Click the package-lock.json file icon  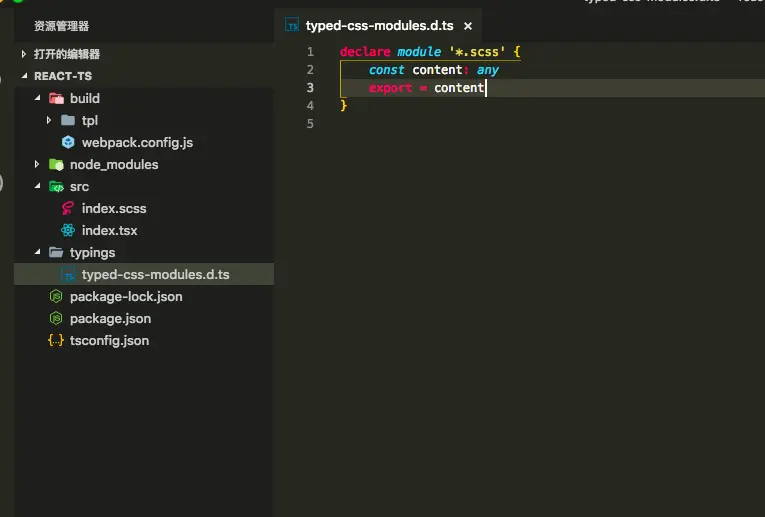tap(56, 297)
